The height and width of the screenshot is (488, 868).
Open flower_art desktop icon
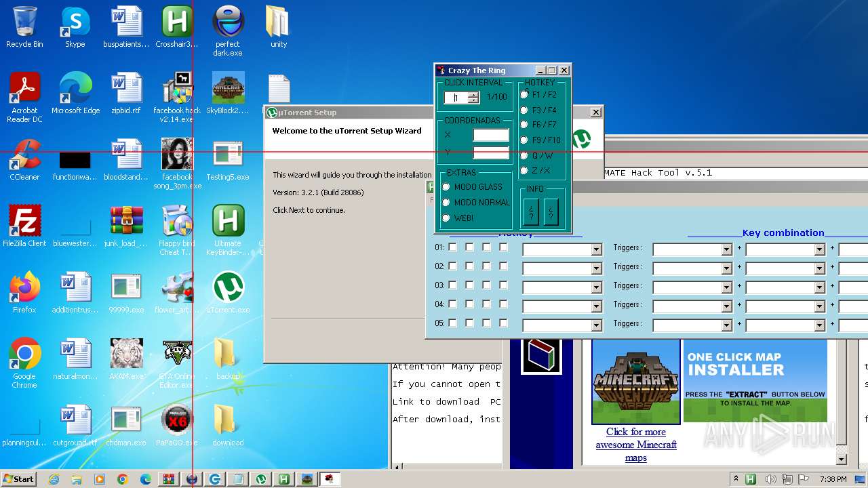point(177,293)
